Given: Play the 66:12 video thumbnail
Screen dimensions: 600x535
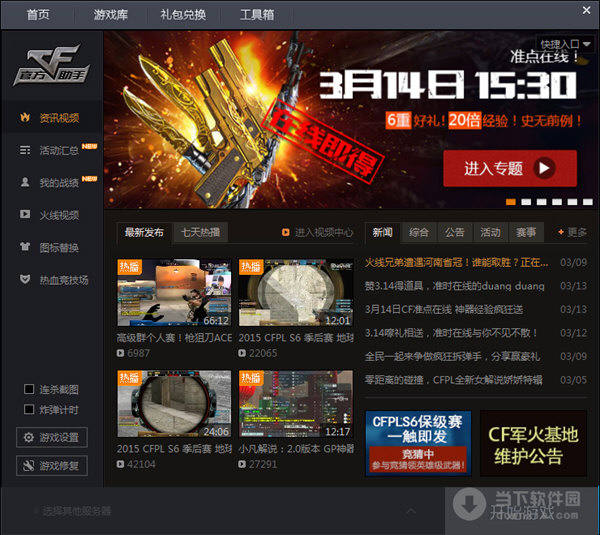Looking at the screenshot, I should point(174,292).
